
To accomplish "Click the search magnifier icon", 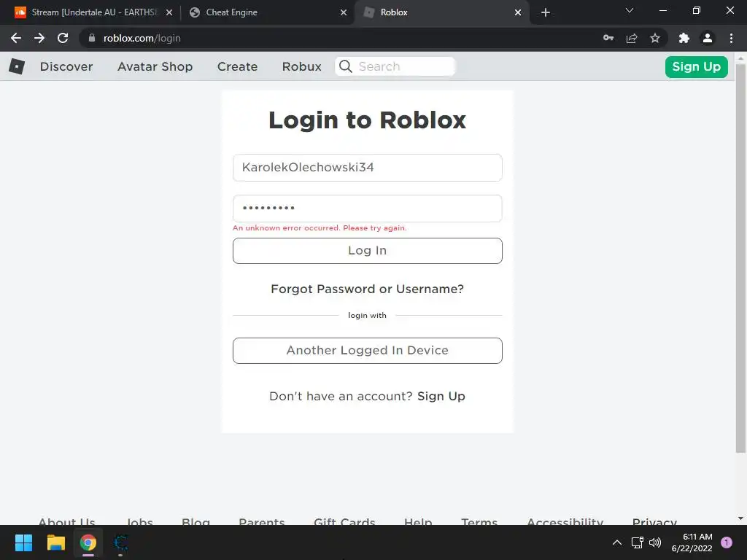I will tap(346, 66).
